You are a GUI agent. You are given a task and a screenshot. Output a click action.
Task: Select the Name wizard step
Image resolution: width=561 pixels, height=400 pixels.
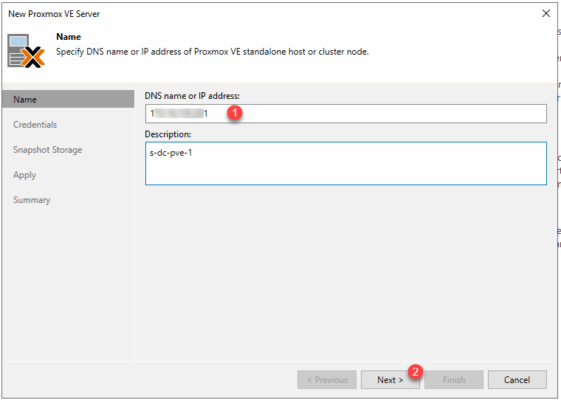[x=68, y=99]
